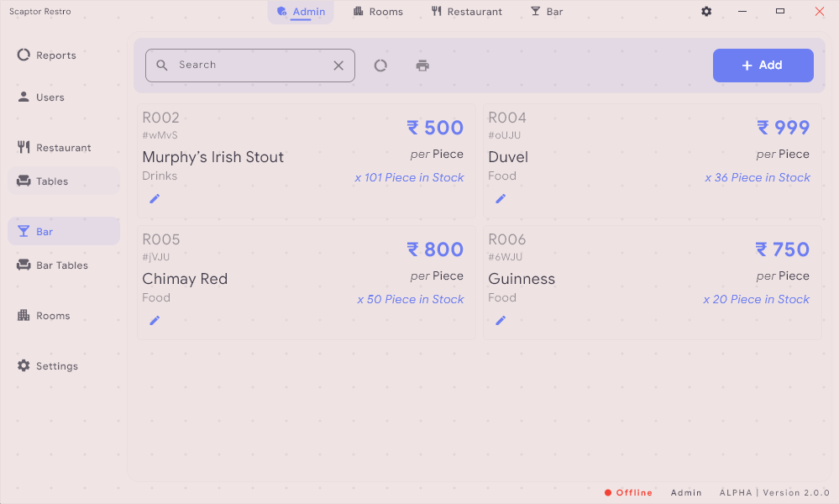Open the Guinness edit pencil icon

tap(501, 321)
